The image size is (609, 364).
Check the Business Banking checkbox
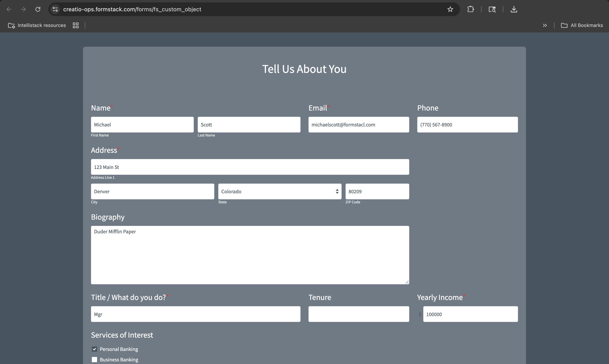(x=94, y=360)
